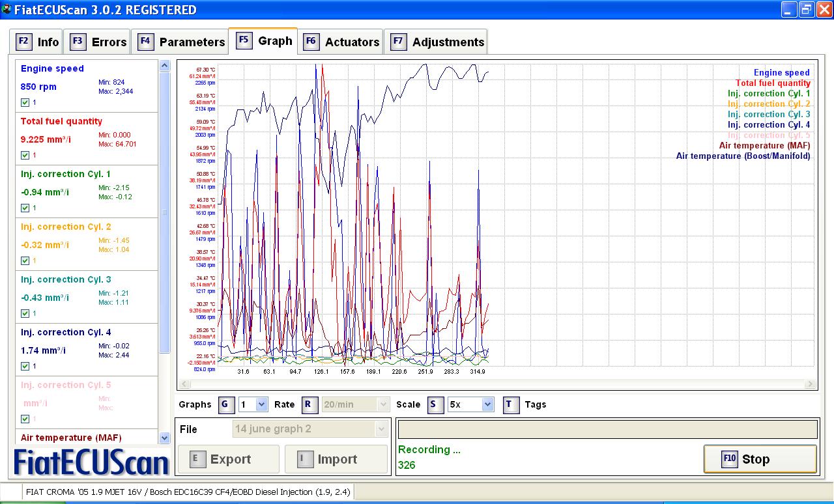834x504 pixels.
Task: Switch to the Info tab
Action: tap(38, 42)
